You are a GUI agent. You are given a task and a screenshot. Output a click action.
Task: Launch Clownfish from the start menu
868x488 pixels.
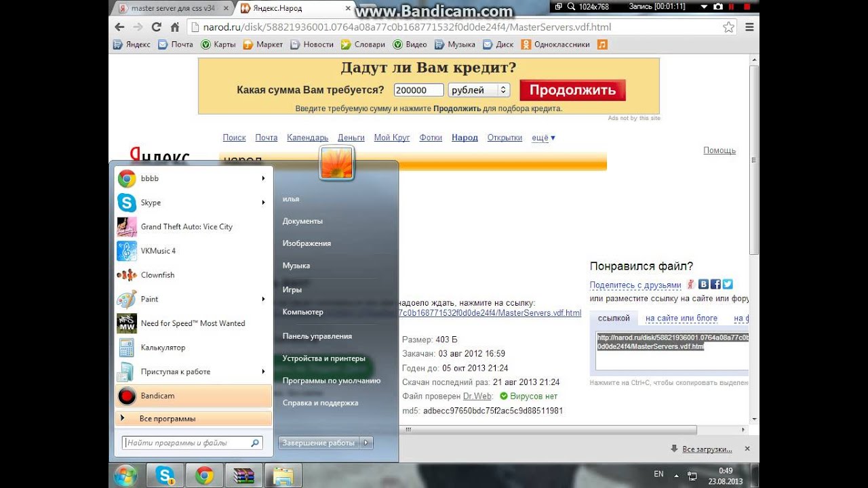pos(193,275)
